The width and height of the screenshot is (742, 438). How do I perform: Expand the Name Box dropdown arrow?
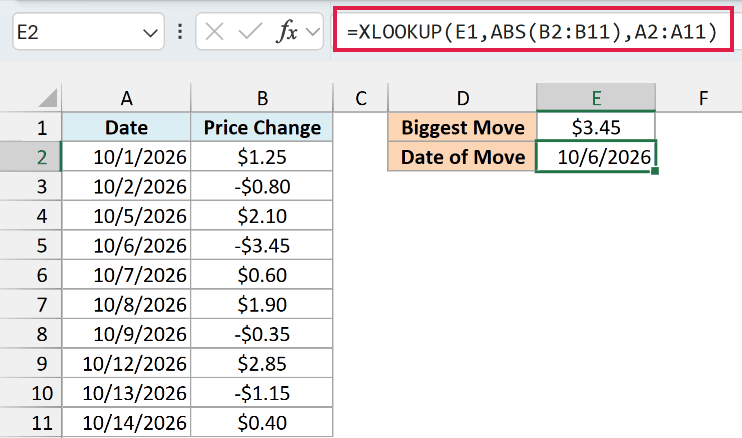(150, 33)
